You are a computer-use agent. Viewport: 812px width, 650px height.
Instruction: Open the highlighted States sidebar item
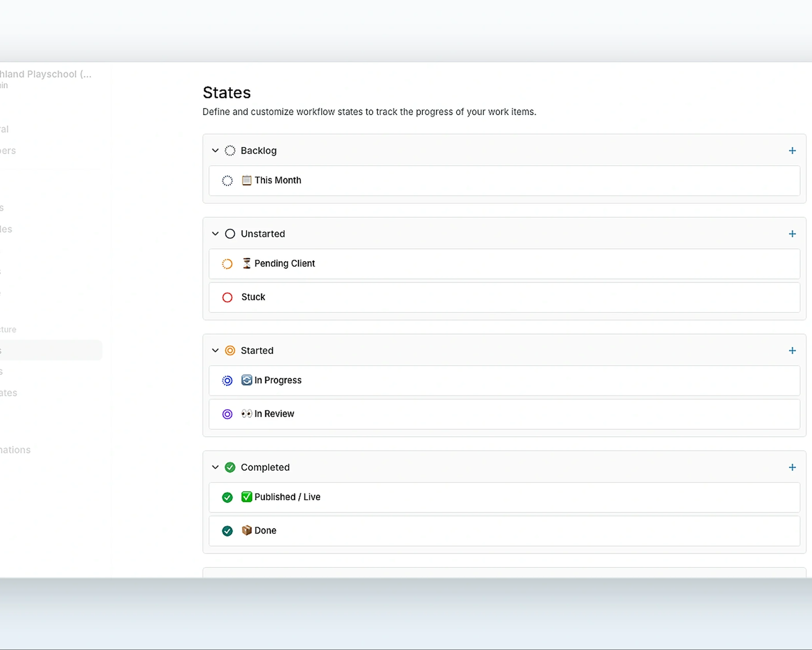51,350
